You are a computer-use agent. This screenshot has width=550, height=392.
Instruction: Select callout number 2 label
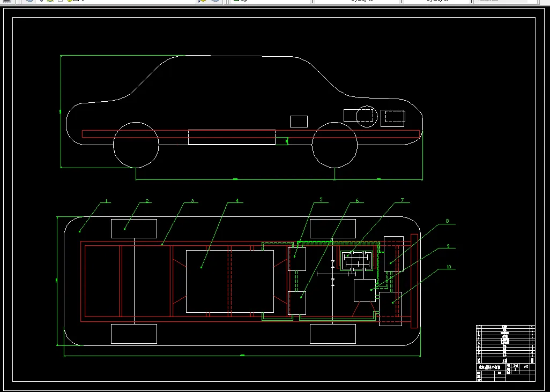click(147, 201)
